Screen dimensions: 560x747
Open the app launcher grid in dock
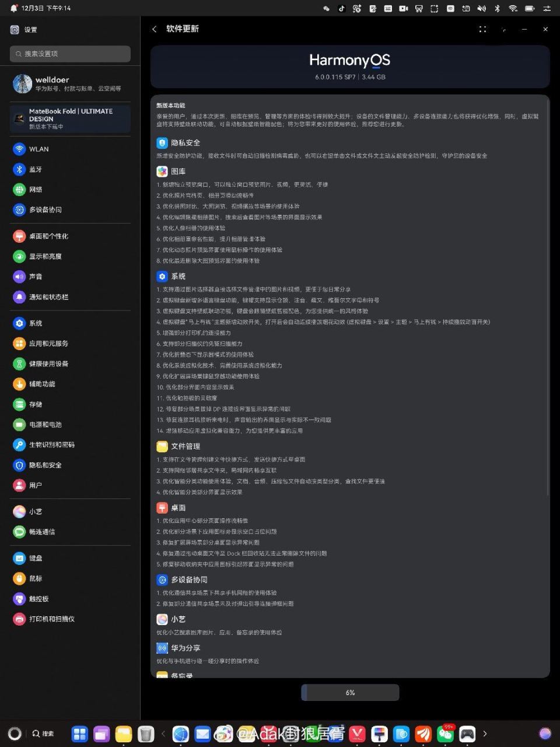(79, 734)
